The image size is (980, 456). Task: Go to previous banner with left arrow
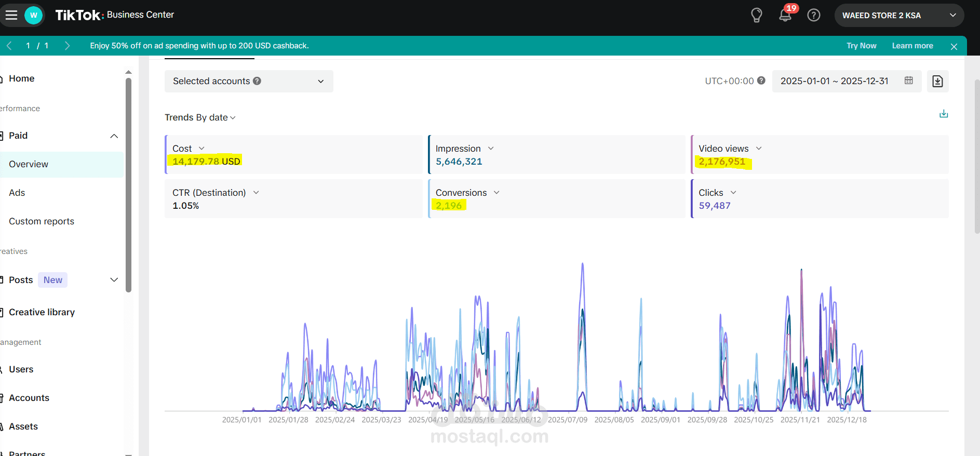click(x=9, y=46)
